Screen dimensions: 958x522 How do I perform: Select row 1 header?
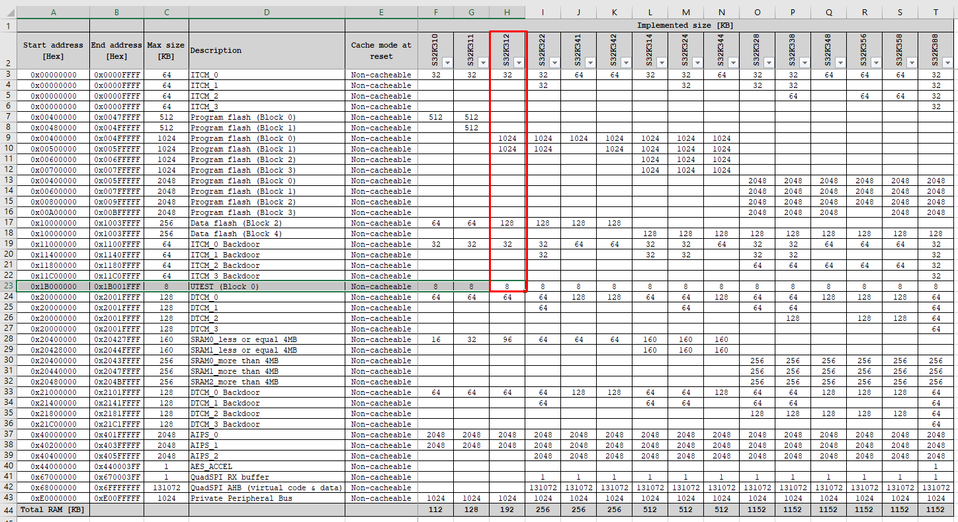8,26
